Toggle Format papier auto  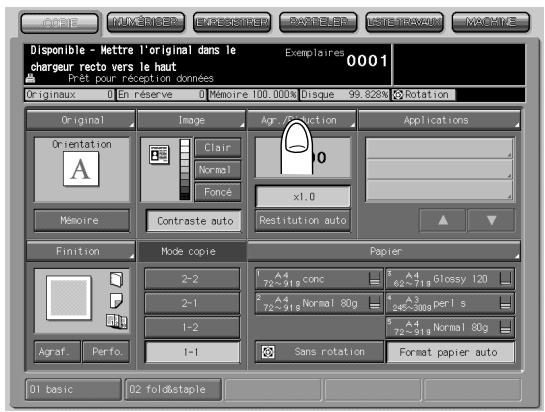tap(450, 352)
